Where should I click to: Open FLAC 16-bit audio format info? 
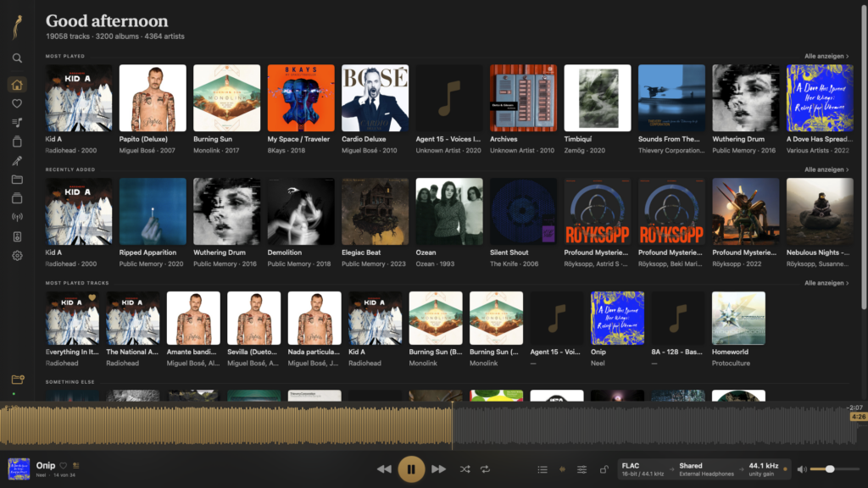click(x=643, y=469)
